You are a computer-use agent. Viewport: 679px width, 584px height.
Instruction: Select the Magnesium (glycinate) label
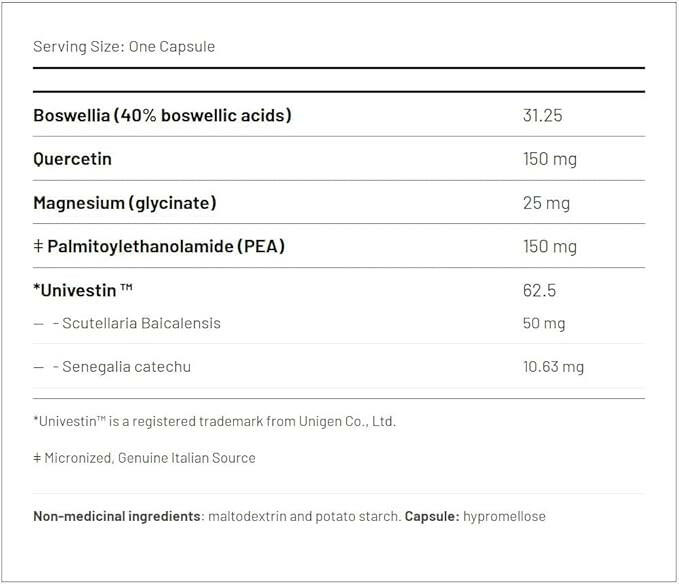(124, 203)
